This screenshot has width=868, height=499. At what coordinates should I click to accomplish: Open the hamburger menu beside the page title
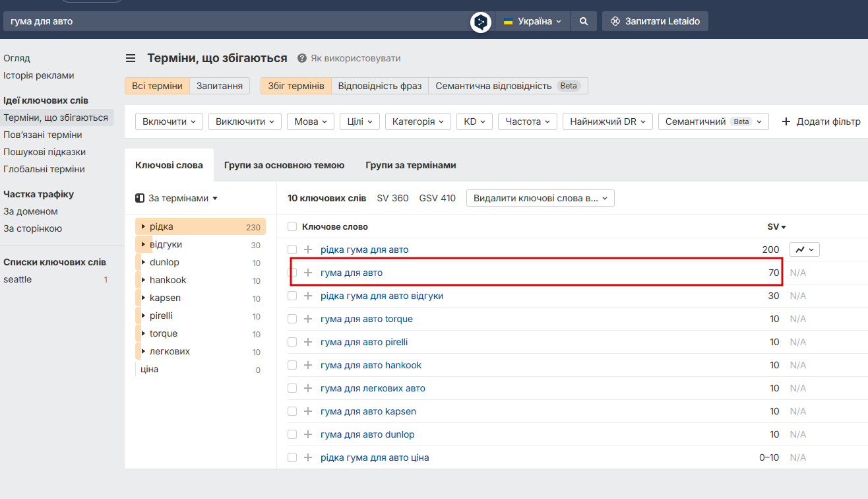point(131,58)
